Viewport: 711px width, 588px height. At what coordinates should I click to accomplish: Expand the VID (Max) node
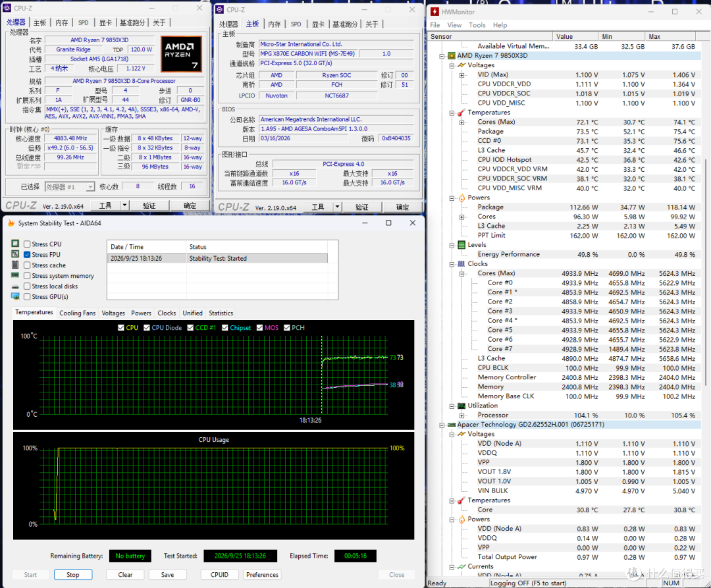[461, 75]
